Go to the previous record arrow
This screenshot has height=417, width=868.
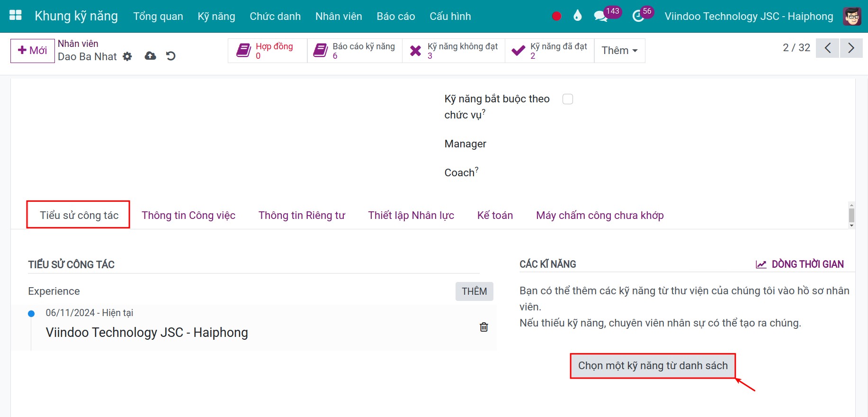click(828, 48)
